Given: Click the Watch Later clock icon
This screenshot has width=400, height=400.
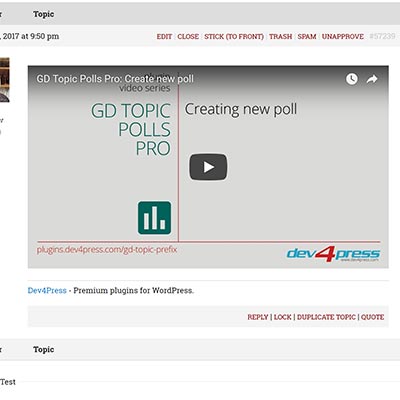Looking at the screenshot, I should [x=352, y=79].
